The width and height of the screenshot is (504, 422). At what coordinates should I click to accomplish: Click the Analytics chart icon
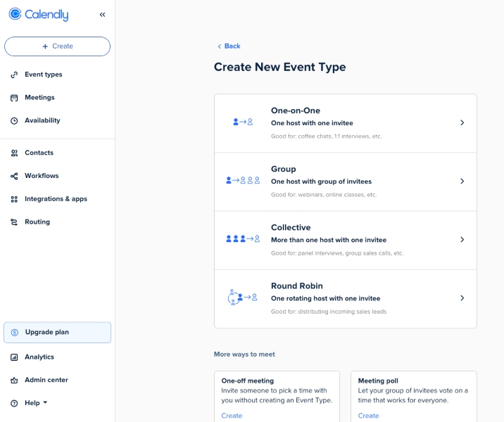[x=14, y=357]
